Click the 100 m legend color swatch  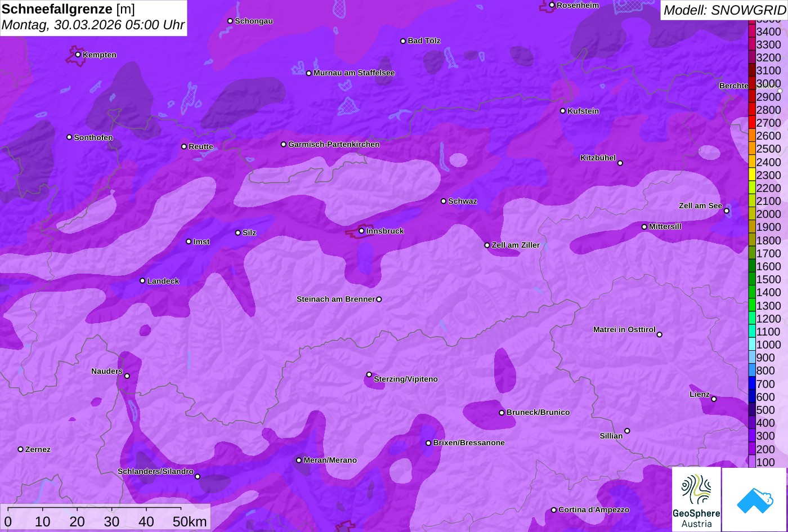pos(751,462)
